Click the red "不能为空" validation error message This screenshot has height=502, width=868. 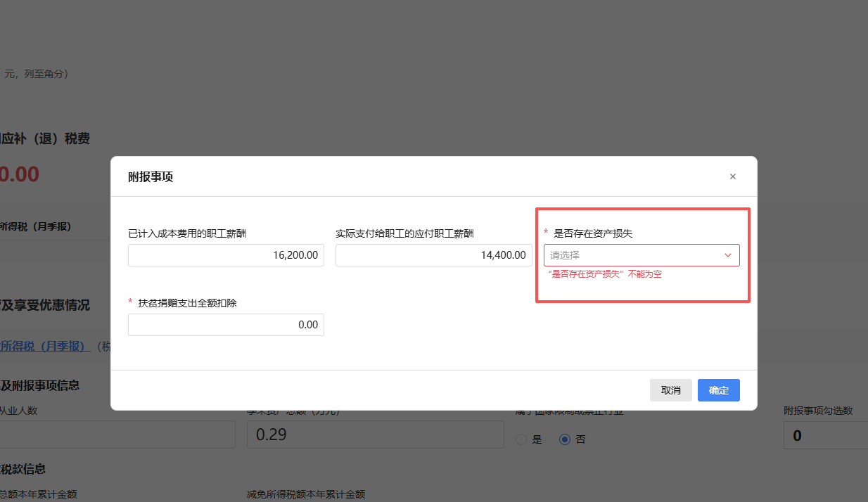(x=605, y=274)
